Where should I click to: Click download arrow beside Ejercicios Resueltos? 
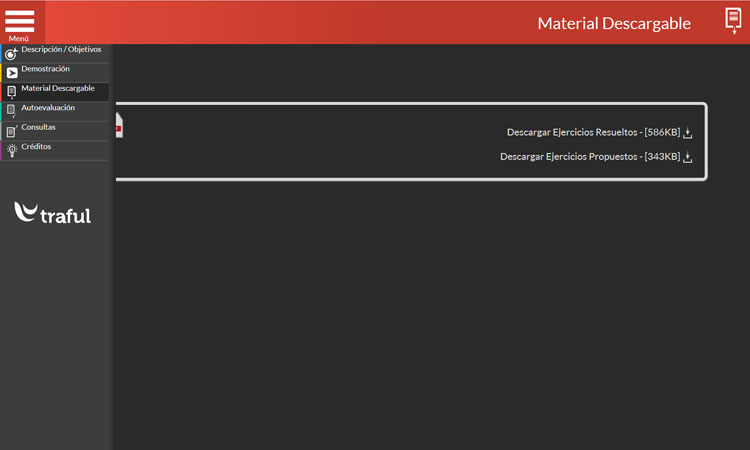pyautogui.click(x=688, y=133)
